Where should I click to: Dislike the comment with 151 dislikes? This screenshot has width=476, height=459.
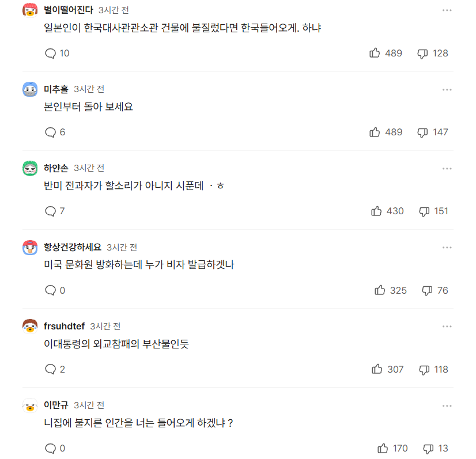click(x=424, y=211)
